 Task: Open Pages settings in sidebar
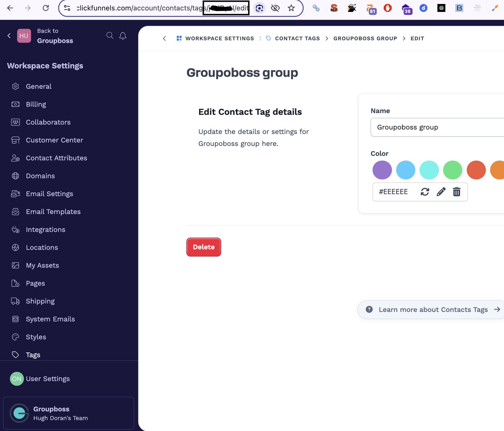coord(35,283)
